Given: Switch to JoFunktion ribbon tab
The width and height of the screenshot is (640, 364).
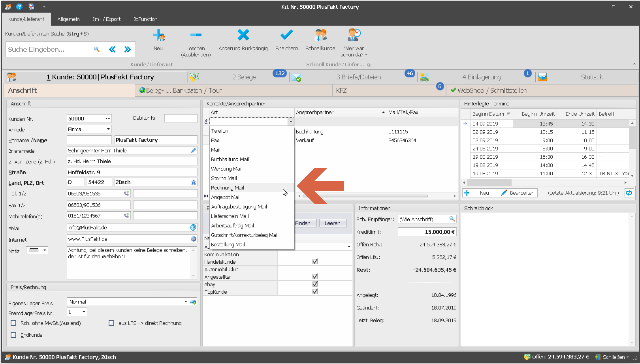Looking at the screenshot, I should (x=145, y=19).
